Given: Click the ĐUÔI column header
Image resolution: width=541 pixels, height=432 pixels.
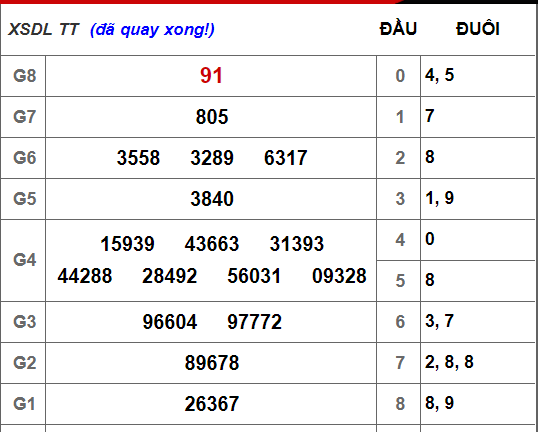Looking at the screenshot, I should click(x=478, y=29).
